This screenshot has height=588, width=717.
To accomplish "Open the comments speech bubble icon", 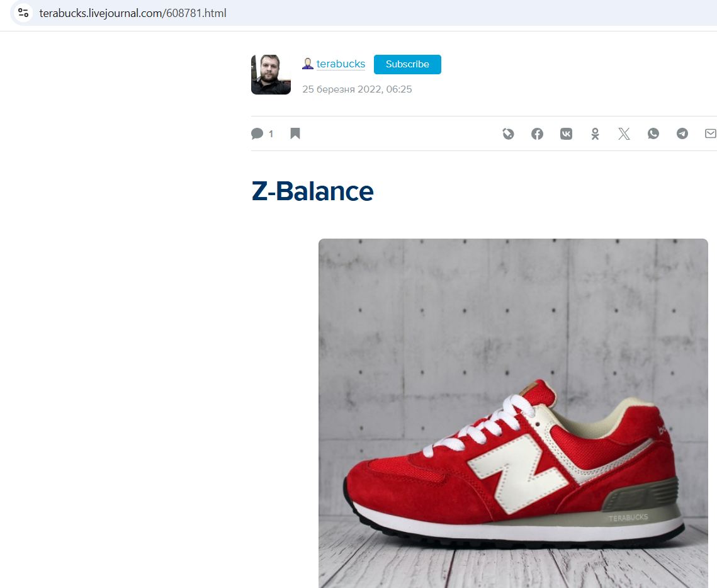I will coord(257,133).
